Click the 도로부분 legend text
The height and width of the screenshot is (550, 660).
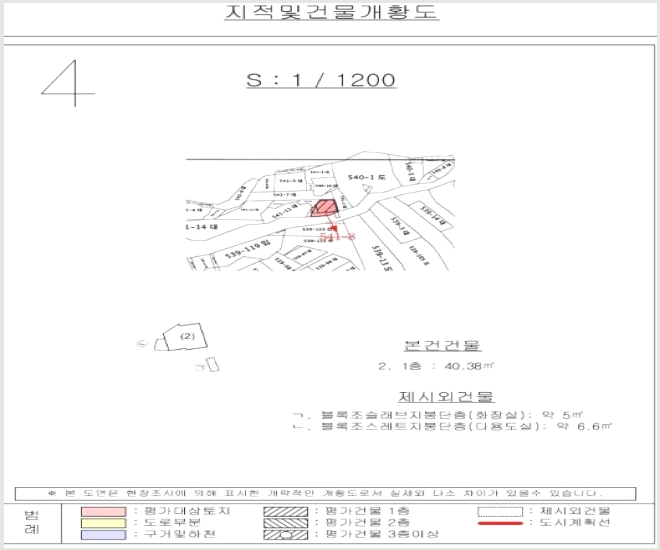click(x=173, y=523)
